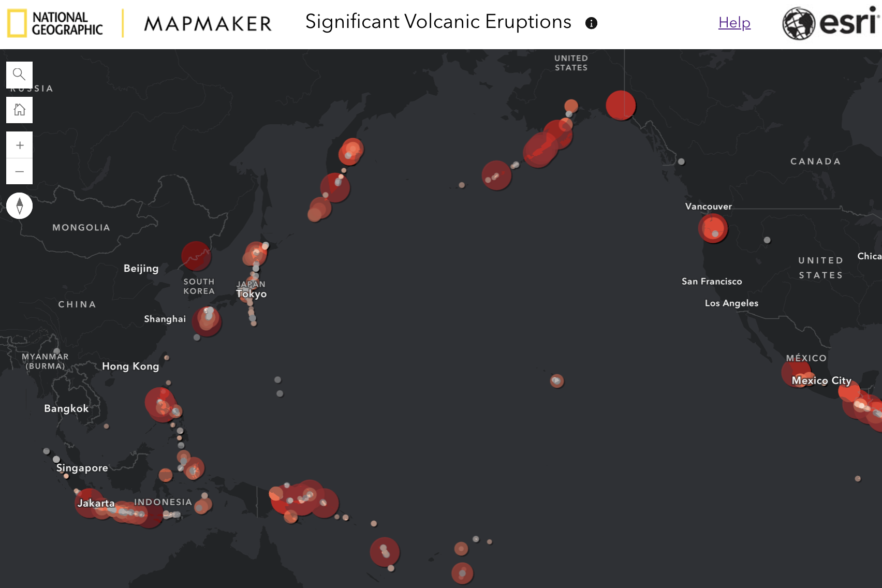This screenshot has width=882, height=588.
Task: Click the isolated mid-Pacific eruption marker
Action: point(556,381)
